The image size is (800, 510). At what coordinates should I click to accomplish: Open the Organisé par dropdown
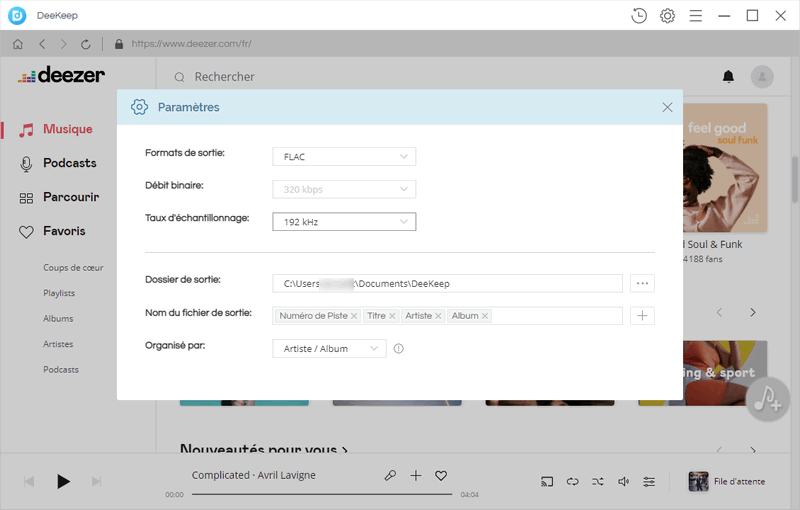(x=329, y=348)
